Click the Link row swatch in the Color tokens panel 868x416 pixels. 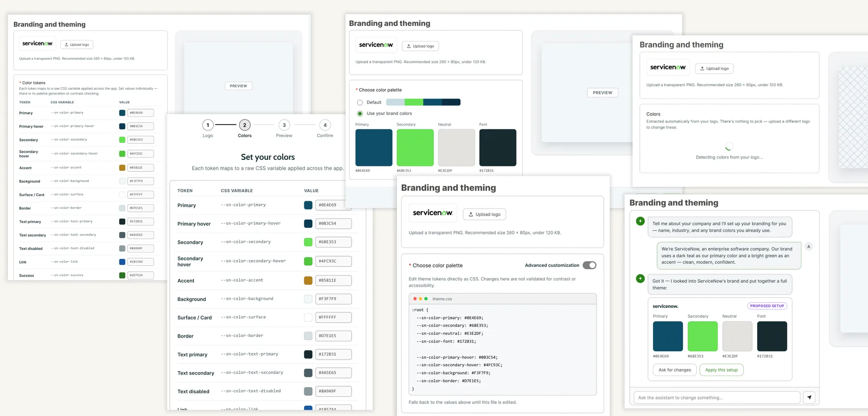(x=122, y=262)
